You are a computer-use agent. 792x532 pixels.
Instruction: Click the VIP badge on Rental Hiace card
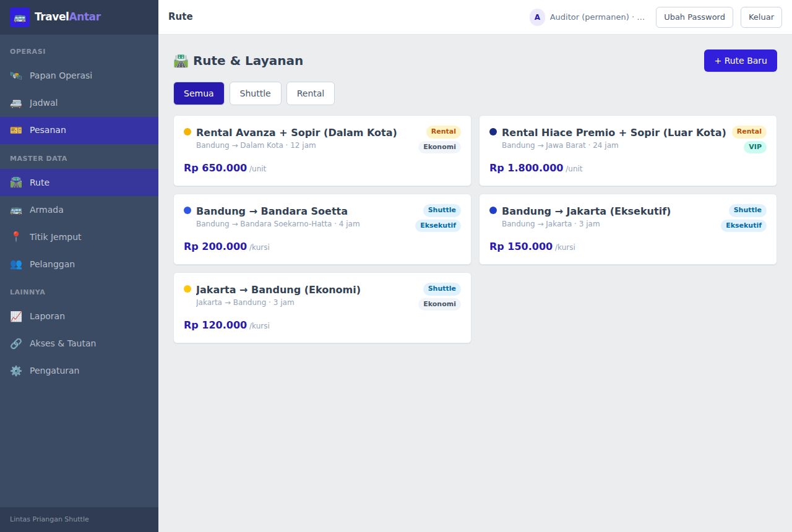pos(755,147)
